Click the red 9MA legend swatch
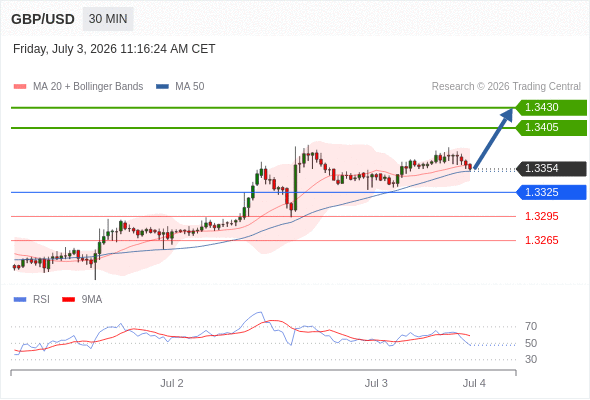 tap(68, 300)
